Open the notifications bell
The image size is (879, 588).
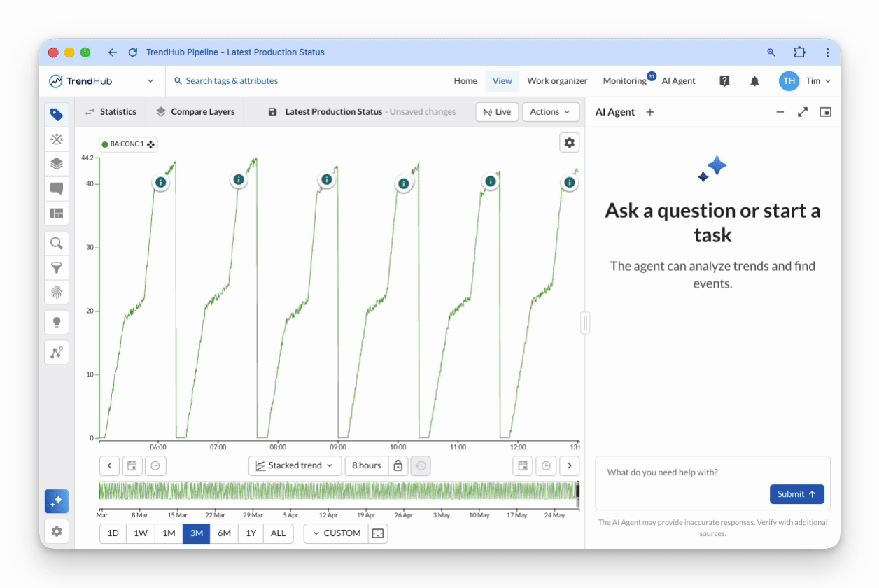(x=754, y=81)
